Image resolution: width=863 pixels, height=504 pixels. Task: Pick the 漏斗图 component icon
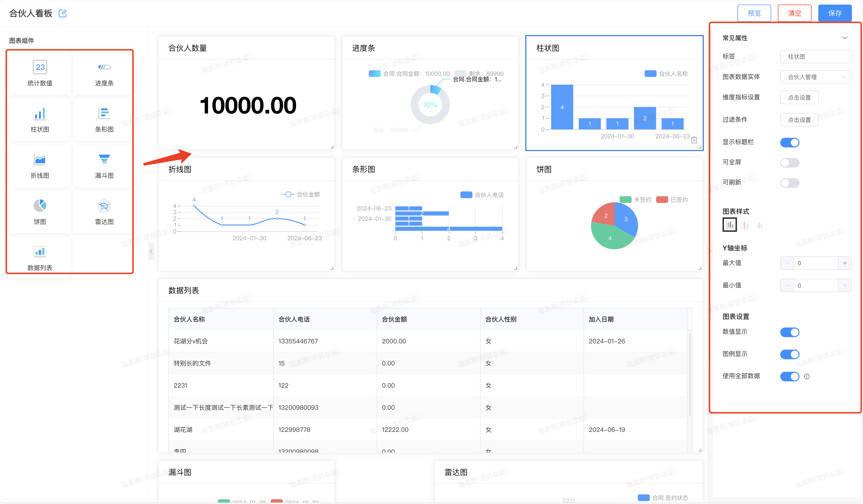(104, 165)
